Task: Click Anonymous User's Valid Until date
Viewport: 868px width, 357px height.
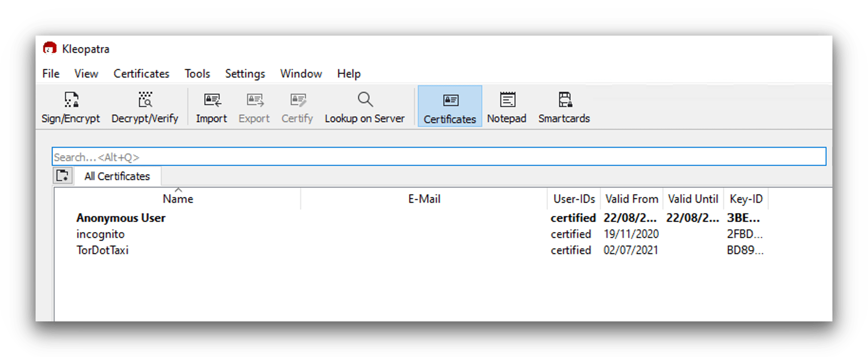Action: [693, 218]
